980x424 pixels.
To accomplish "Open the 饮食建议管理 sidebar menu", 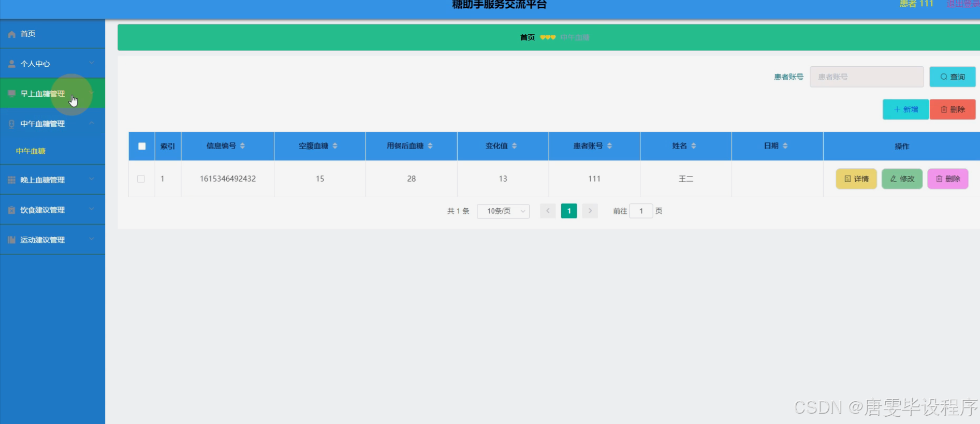I will point(52,210).
